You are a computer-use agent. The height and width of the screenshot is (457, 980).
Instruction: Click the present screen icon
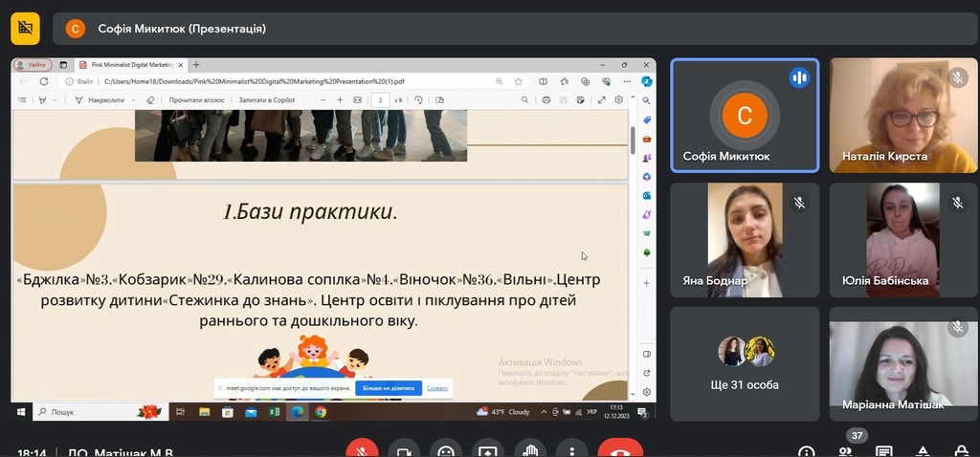pyautogui.click(x=487, y=450)
